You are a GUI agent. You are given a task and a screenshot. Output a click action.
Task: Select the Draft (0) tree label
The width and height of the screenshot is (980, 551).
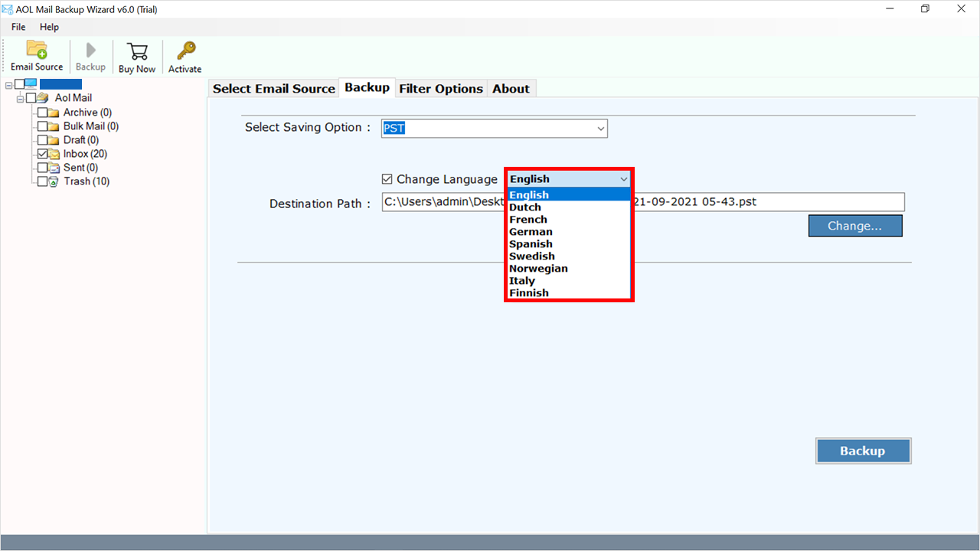pos(81,140)
